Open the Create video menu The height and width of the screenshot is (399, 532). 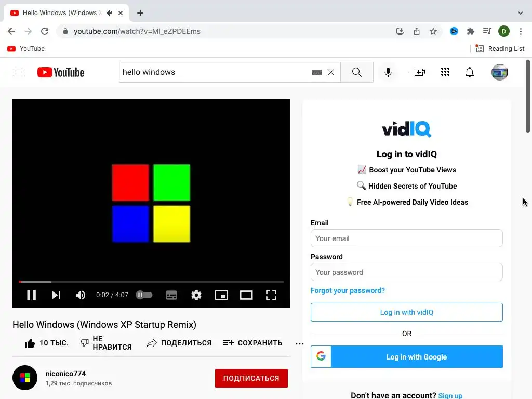click(x=420, y=72)
